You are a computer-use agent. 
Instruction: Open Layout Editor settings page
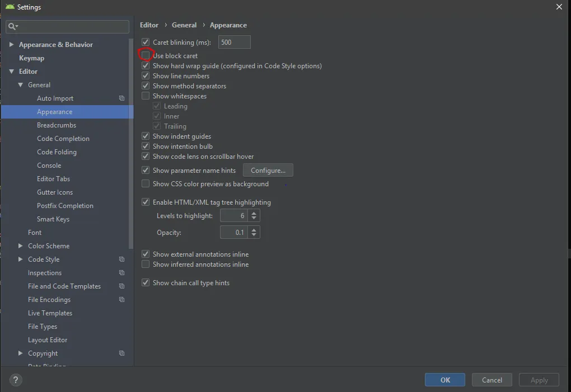48,340
